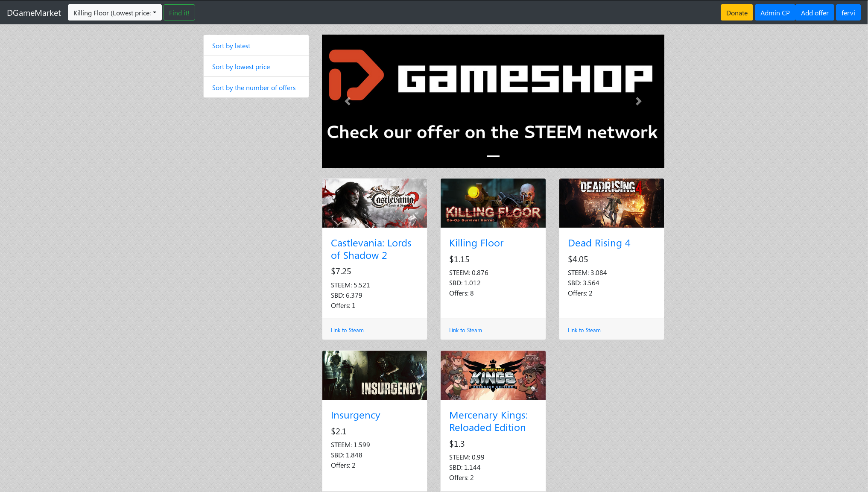Click the Offers: 8 text
The width and height of the screenshot is (868, 492).
coord(461,293)
